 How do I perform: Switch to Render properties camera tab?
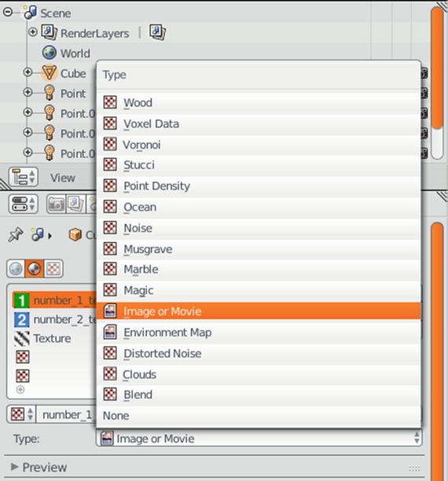[56, 204]
